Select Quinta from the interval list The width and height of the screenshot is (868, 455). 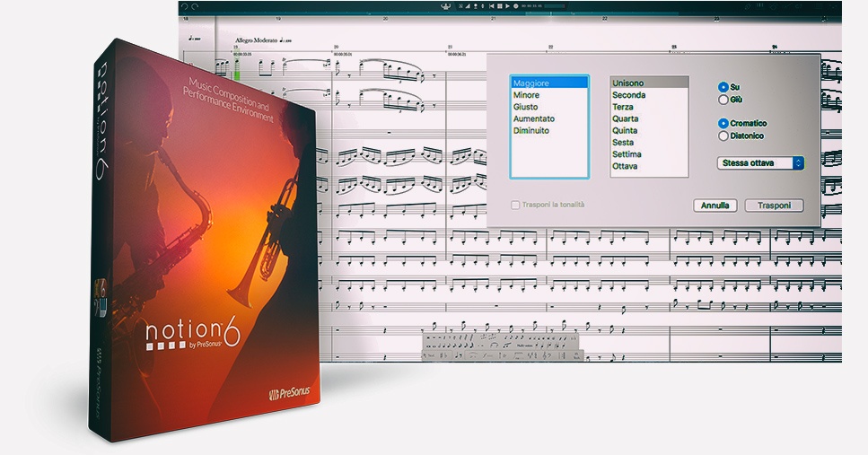tap(625, 131)
